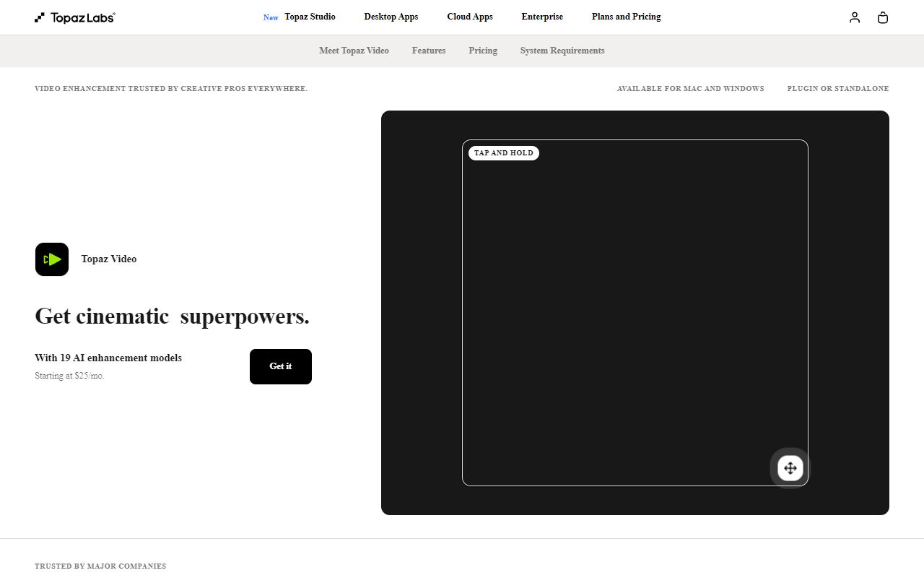This screenshot has width=924, height=578.
Task: Click the four-arrow move handle icon
Action: pos(790,468)
